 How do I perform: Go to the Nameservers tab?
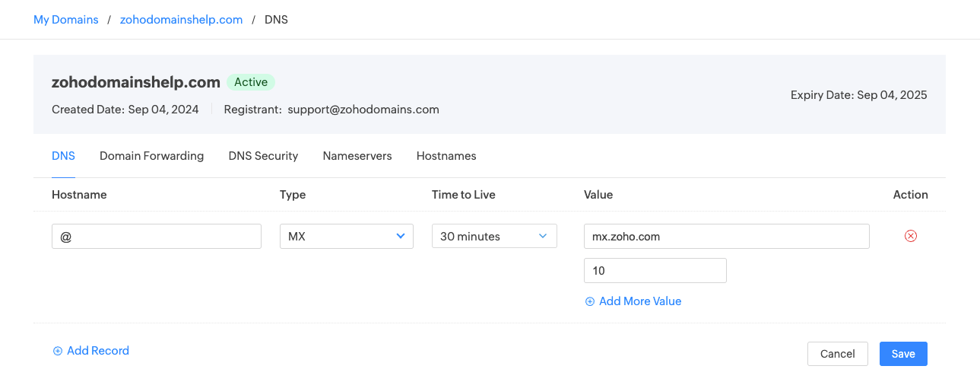357,156
